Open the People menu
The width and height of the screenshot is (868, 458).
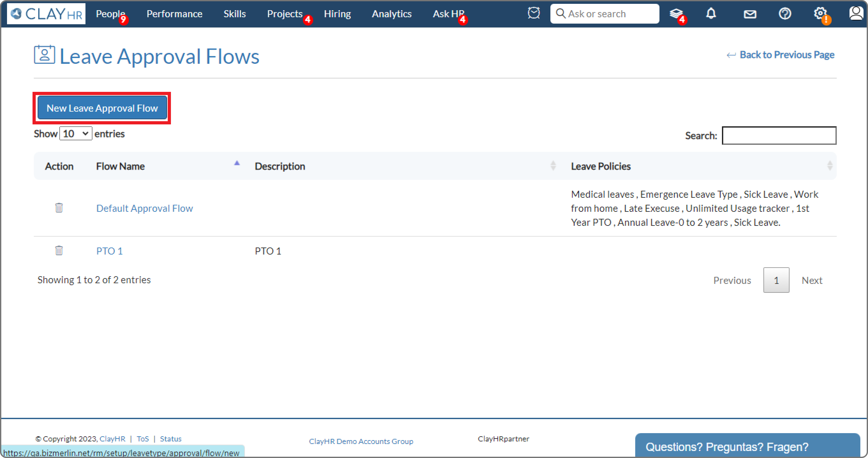coord(111,14)
